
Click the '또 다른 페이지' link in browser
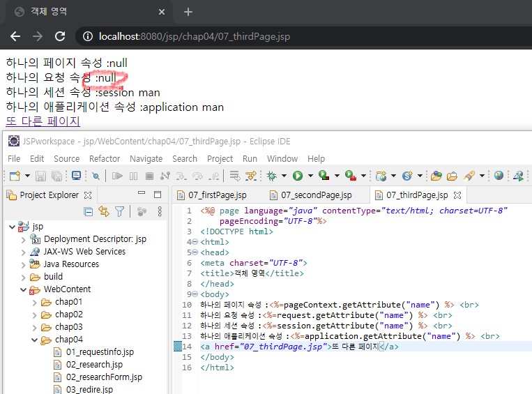[x=43, y=121]
